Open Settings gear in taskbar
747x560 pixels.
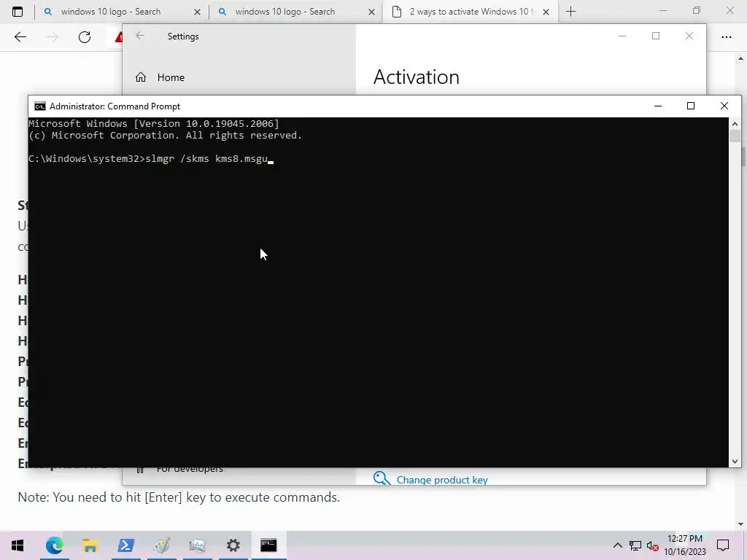point(233,545)
